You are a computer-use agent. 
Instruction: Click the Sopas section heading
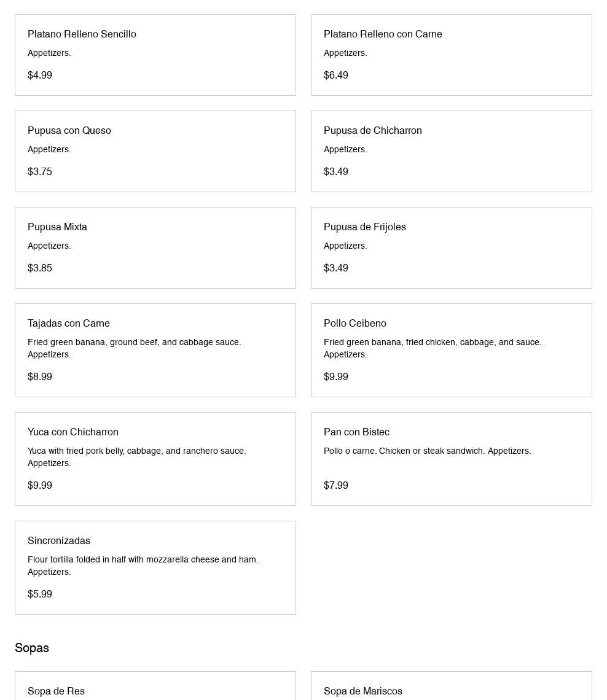pos(32,648)
